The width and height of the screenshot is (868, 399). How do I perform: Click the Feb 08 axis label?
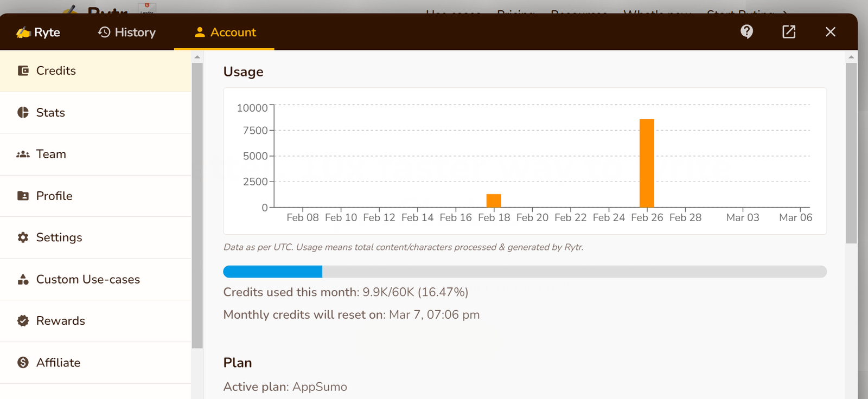303,217
